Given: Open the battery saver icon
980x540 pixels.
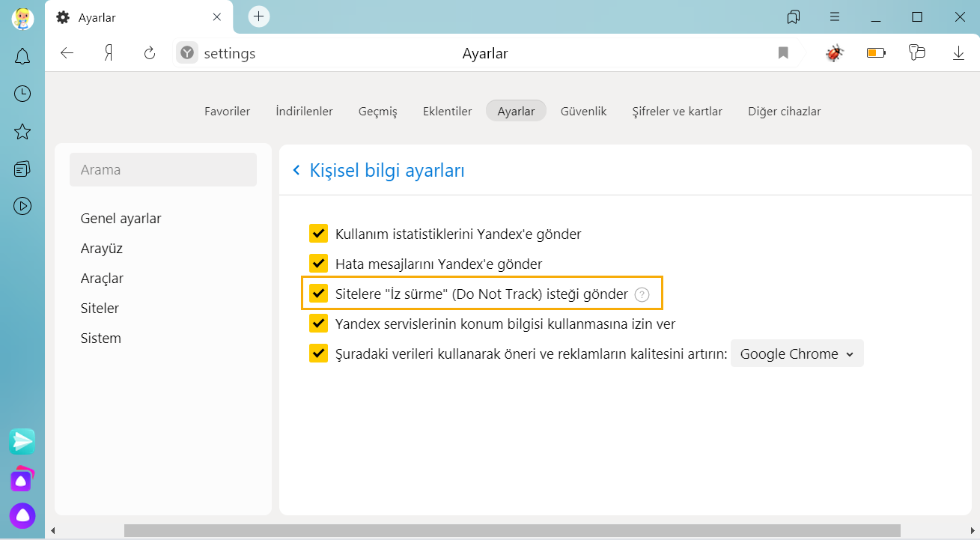Looking at the screenshot, I should tap(876, 53).
